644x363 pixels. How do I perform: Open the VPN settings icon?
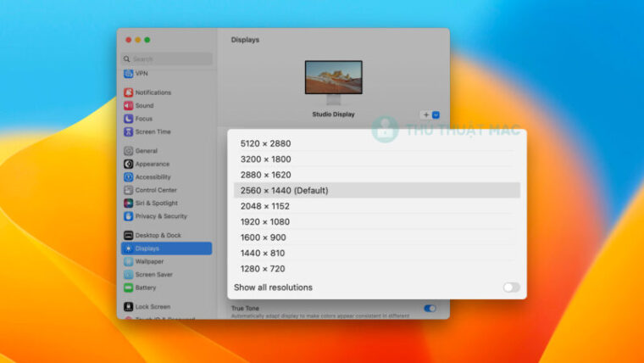[129, 74]
